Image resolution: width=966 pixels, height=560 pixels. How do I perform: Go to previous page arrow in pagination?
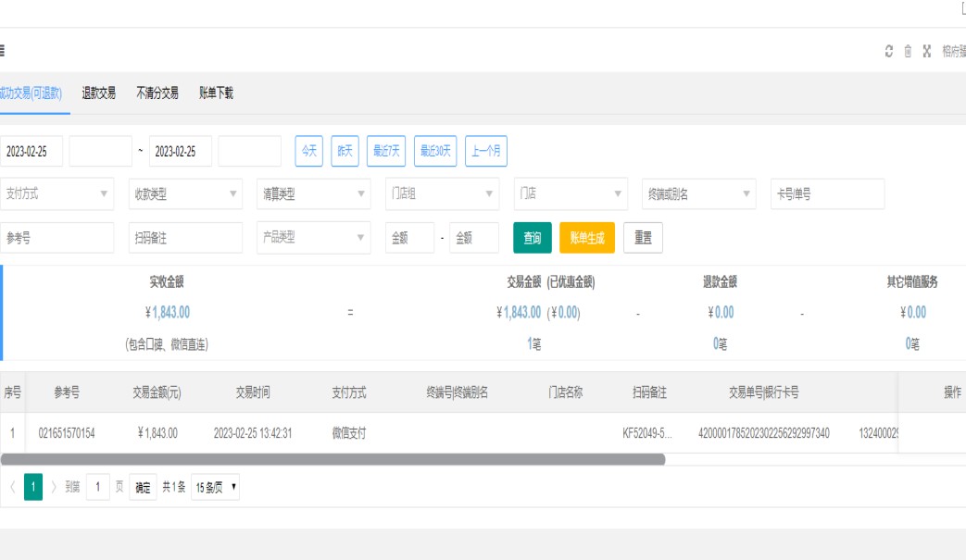point(12,487)
